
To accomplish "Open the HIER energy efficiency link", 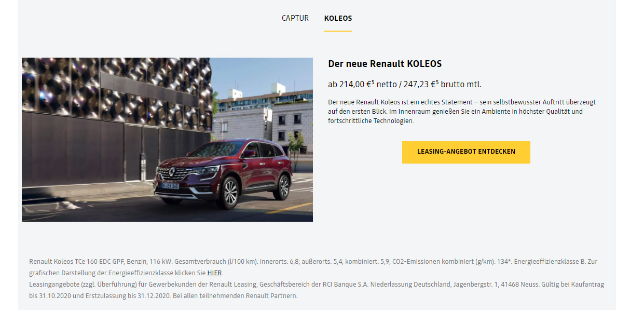I will point(214,273).
